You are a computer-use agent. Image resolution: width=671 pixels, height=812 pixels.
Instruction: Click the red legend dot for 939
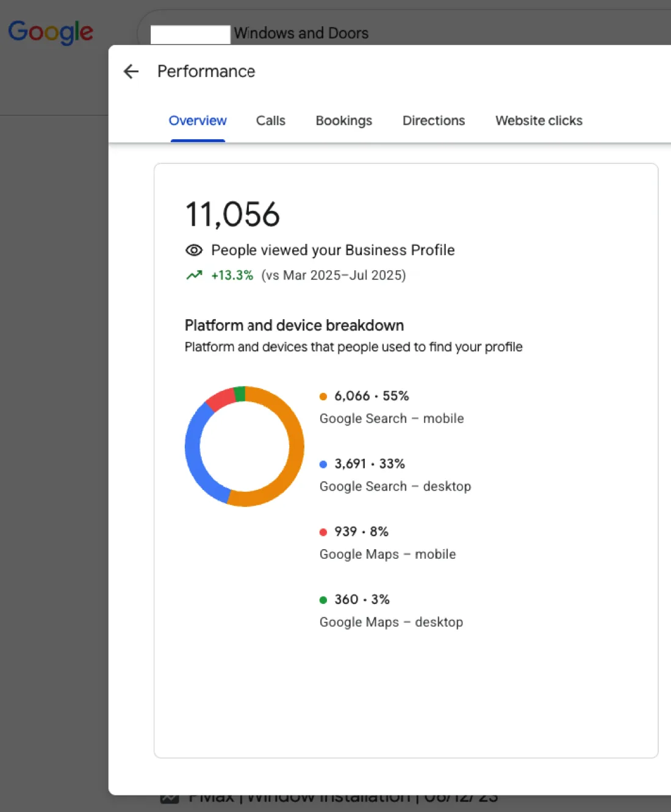point(323,532)
